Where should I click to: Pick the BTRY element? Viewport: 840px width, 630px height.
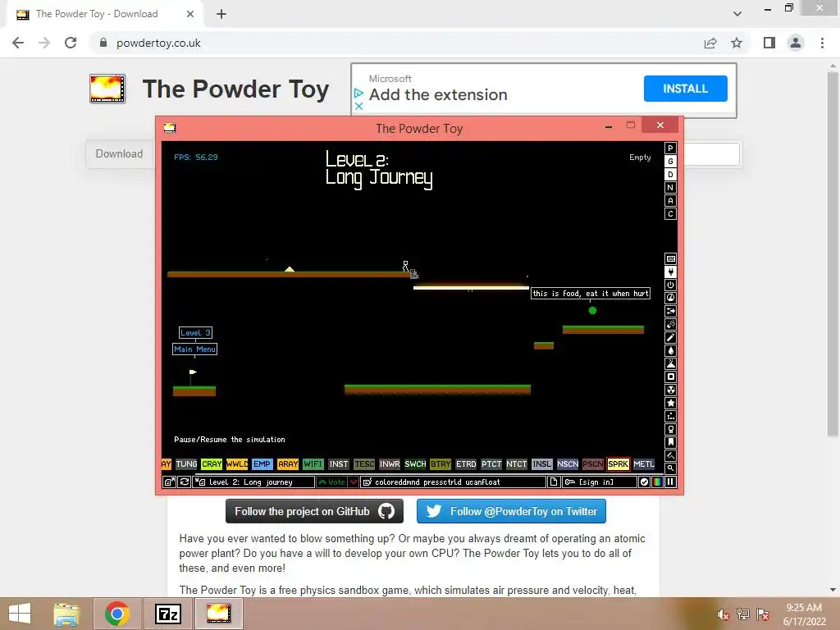point(441,464)
